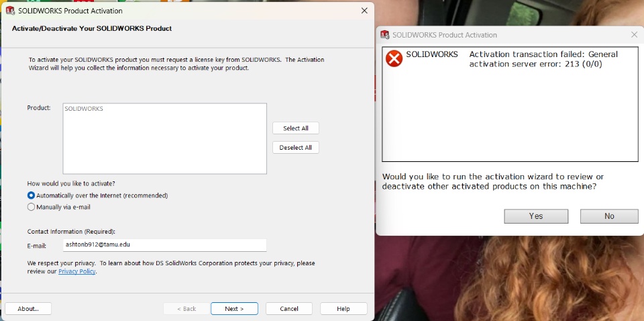Viewport: 644px width, 321px height.
Task: Click SOLIDWORKS icon in wizard title bar
Action: (x=10, y=11)
